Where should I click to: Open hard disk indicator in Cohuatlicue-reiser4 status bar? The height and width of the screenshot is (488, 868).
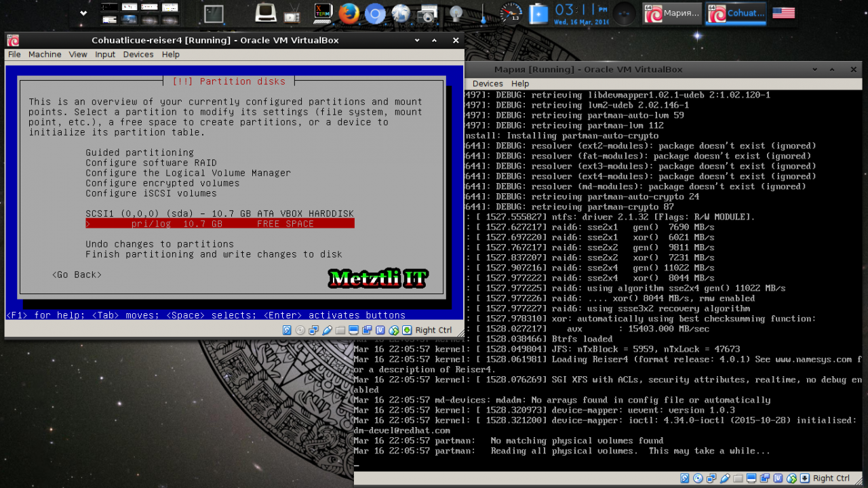[x=287, y=330]
